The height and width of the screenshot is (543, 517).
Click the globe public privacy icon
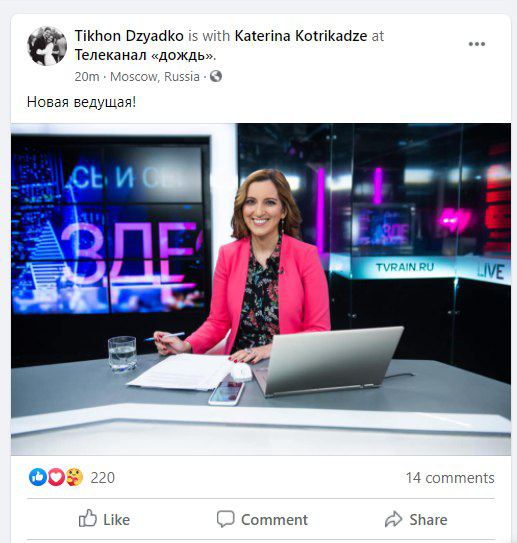[216, 76]
